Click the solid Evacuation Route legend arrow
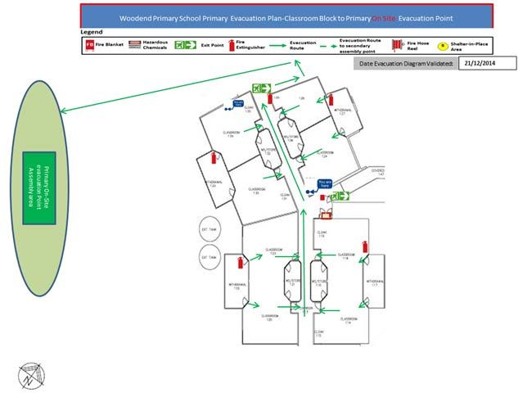Image resolution: width=532 pixels, height=402 pixels. click(x=278, y=46)
